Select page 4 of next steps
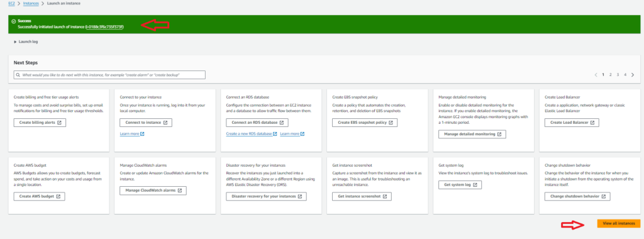 click(625, 75)
